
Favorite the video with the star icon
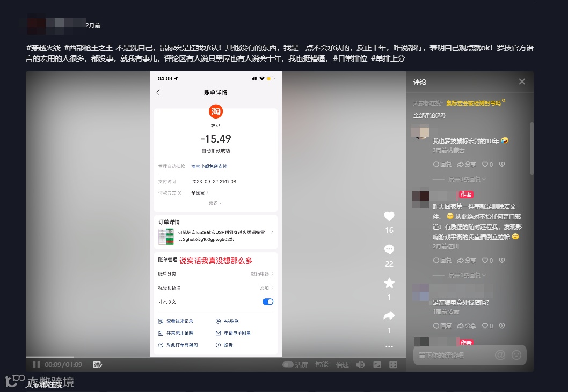pyautogui.click(x=389, y=283)
